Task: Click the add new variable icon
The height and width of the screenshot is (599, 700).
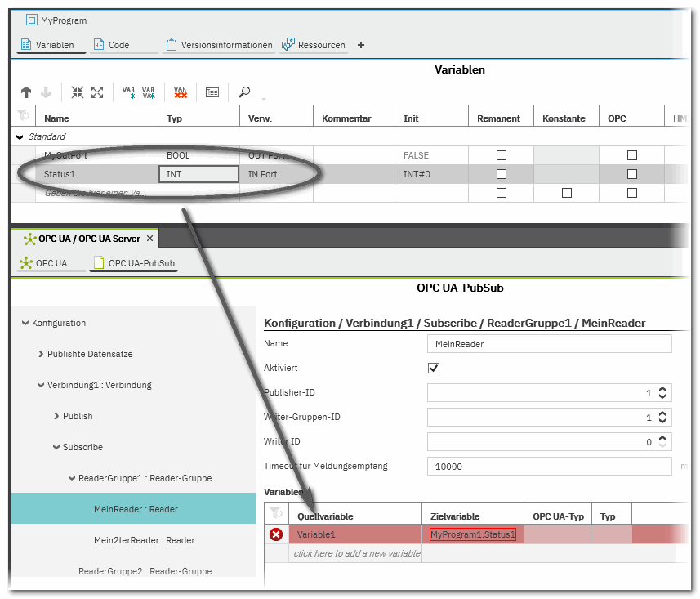Action: pos(128,92)
